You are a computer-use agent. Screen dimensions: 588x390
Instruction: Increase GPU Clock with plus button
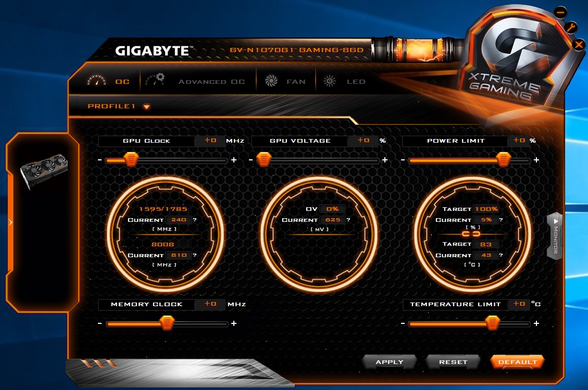234,160
